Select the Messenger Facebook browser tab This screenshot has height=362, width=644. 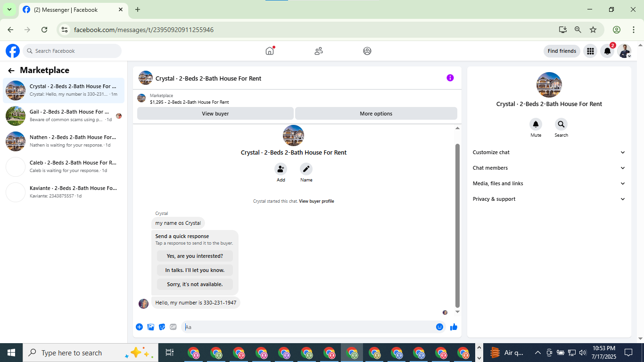click(73, 9)
